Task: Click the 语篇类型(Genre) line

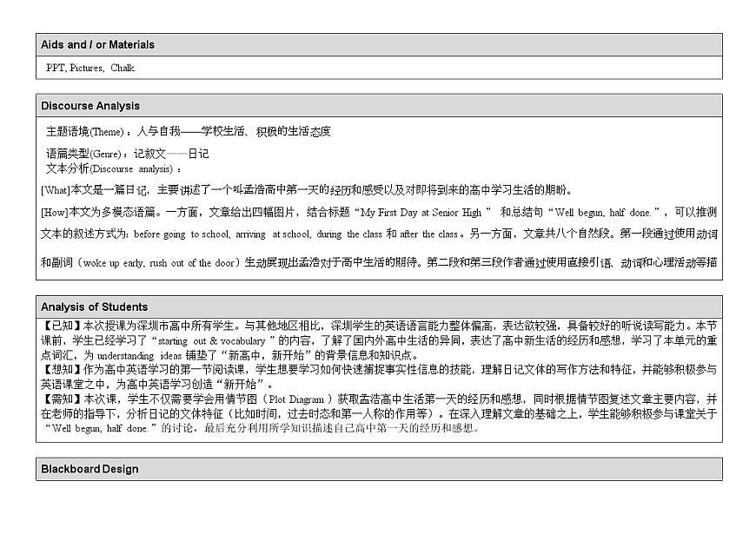Action: (127, 154)
